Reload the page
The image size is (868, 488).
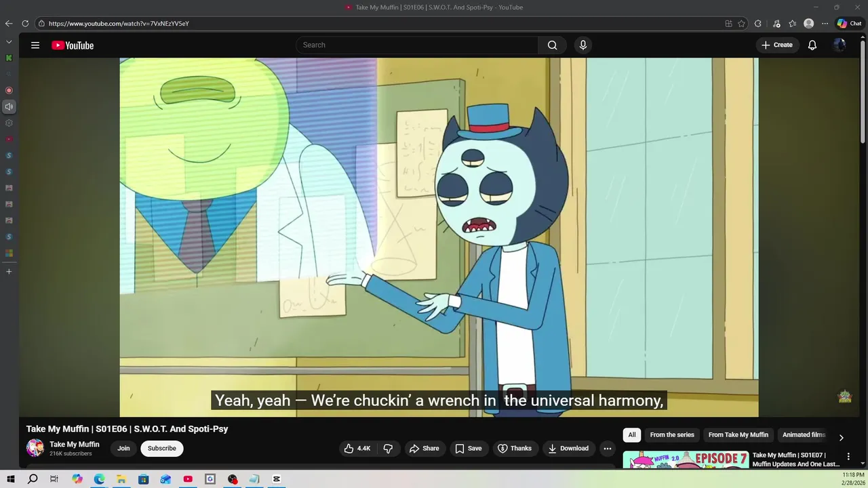[25, 24]
